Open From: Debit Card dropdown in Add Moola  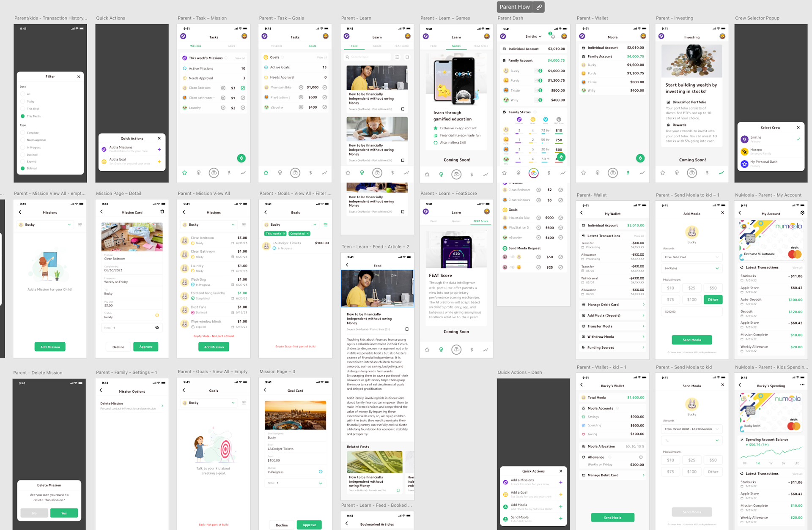(691, 257)
